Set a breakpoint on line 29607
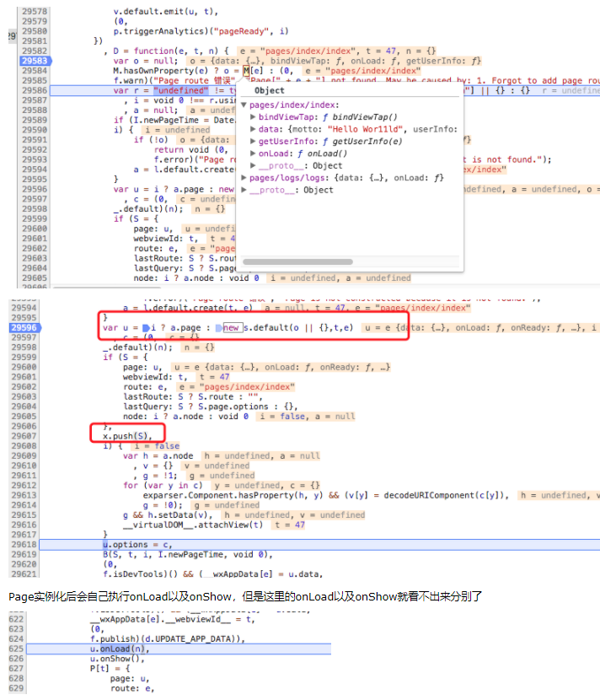Image resolution: width=600 pixels, height=700 pixels. click(x=24, y=436)
